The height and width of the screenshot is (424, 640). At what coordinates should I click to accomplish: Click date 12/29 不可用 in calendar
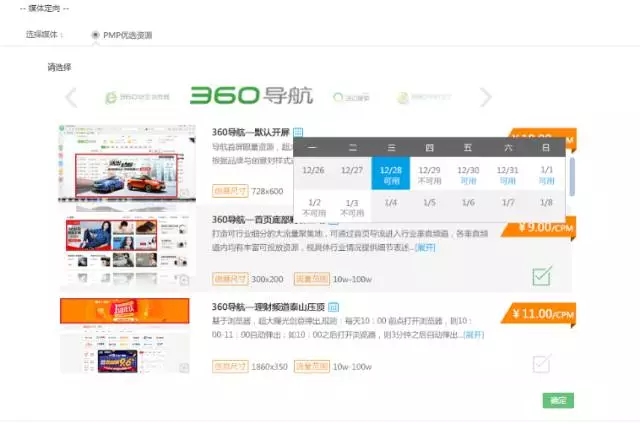(x=429, y=175)
